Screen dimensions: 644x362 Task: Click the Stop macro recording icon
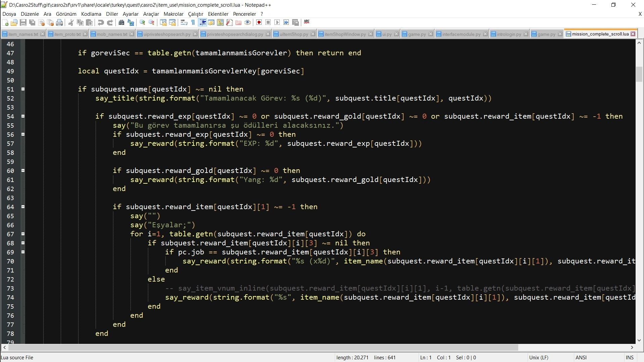pos(268,22)
